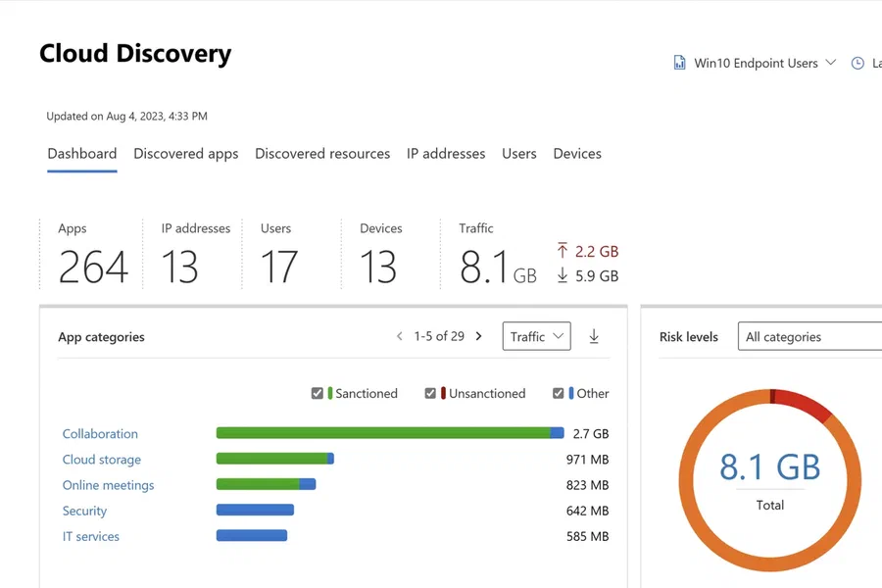Go to previous page of app categories
The height and width of the screenshot is (588, 882).
pyautogui.click(x=400, y=336)
